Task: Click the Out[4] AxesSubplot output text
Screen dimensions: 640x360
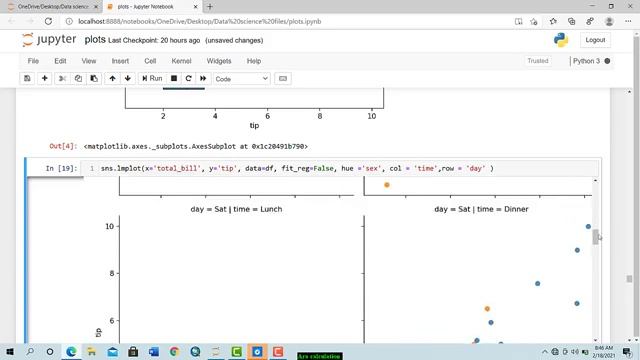Action: (x=196, y=146)
